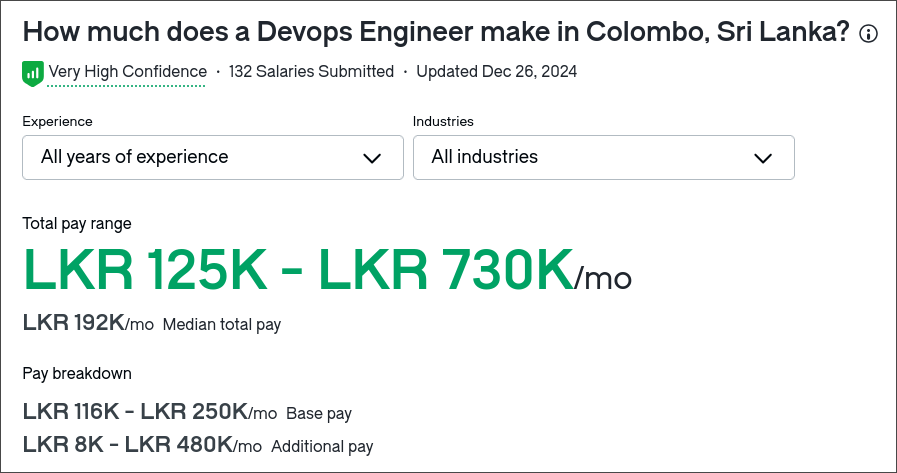Open the All years of experience dropdown
The image size is (897, 473).
pyautogui.click(x=213, y=157)
